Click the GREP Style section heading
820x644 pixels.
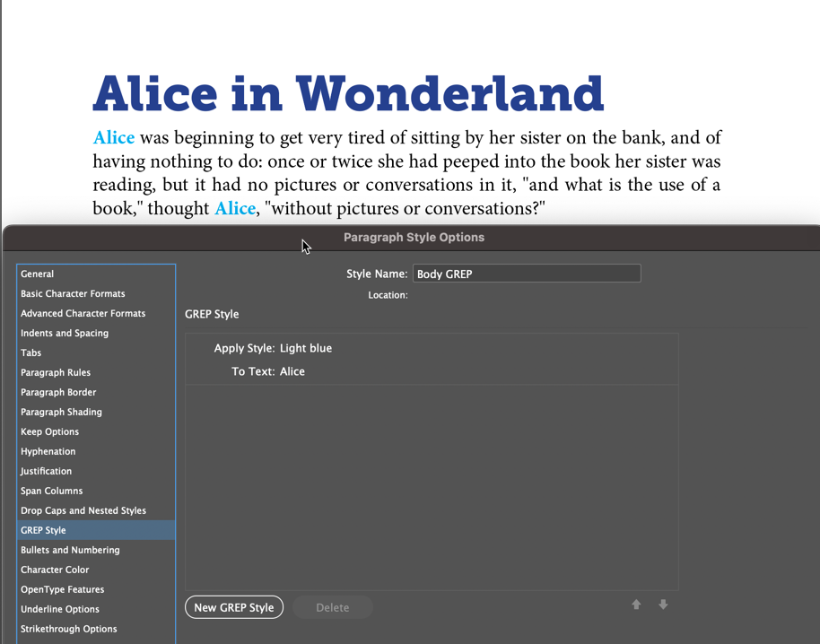click(212, 314)
